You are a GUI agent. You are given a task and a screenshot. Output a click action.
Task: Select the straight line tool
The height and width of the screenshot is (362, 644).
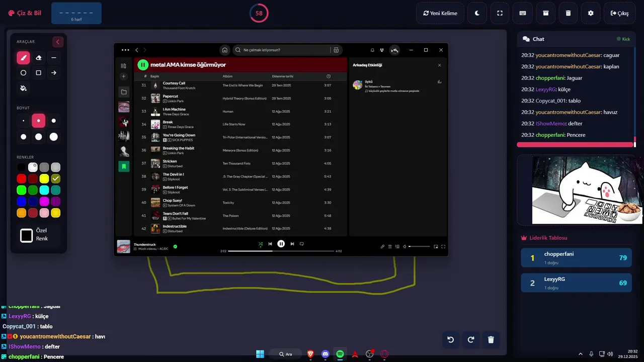(54, 58)
